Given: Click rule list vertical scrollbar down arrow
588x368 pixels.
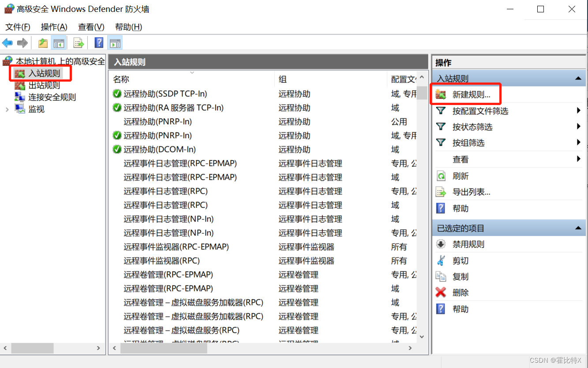Looking at the screenshot, I should click(x=422, y=337).
